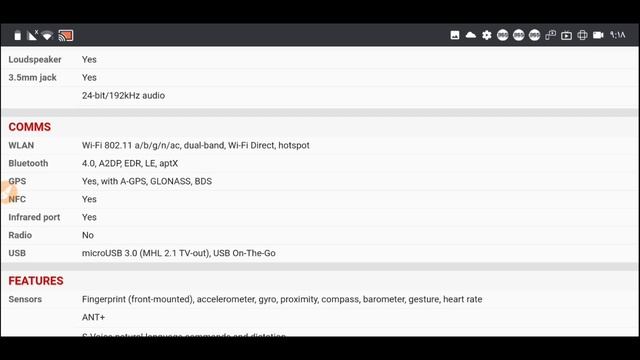
Task: Click the WLAN spec label
Action: point(21,145)
